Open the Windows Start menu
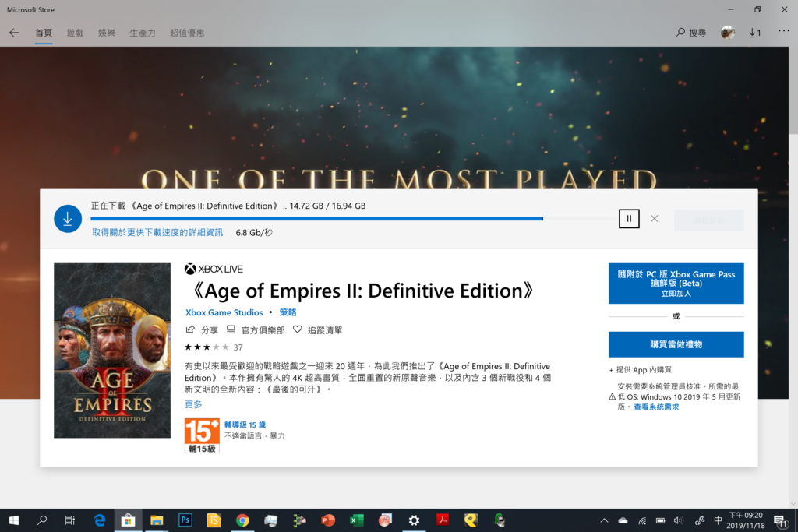Image resolution: width=798 pixels, height=532 pixels. (x=14, y=520)
